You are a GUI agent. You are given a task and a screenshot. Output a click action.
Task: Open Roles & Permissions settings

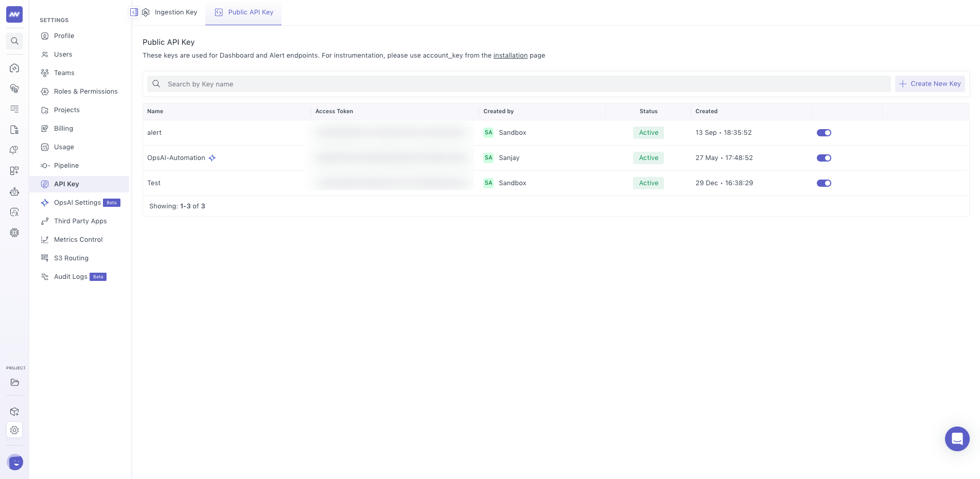coord(79,92)
